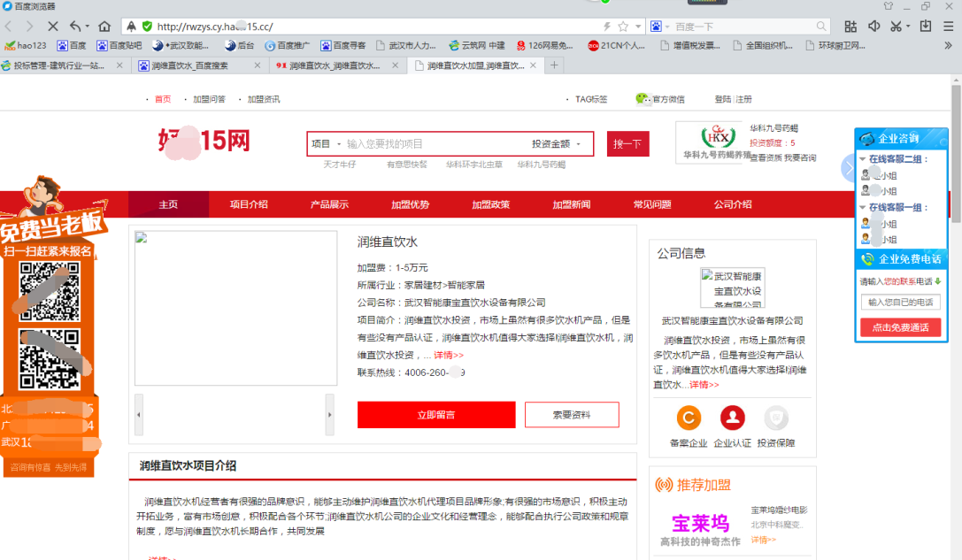Switch to the 投标管理-建筑行业 tab

pos(59,65)
